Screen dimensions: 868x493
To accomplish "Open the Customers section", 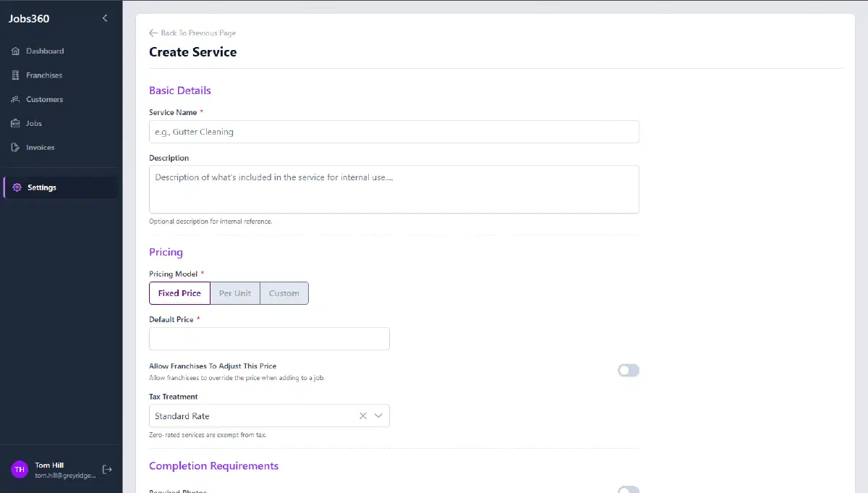I will pyautogui.click(x=46, y=99).
